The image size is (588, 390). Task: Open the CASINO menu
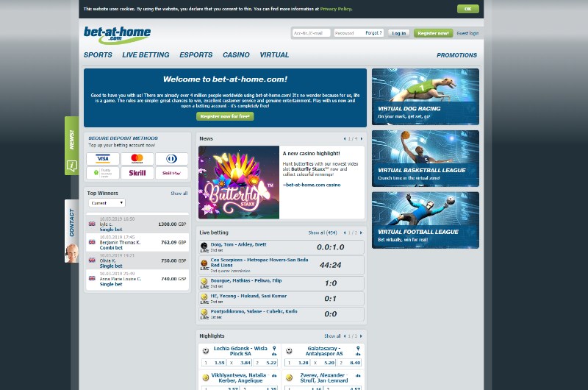point(236,54)
